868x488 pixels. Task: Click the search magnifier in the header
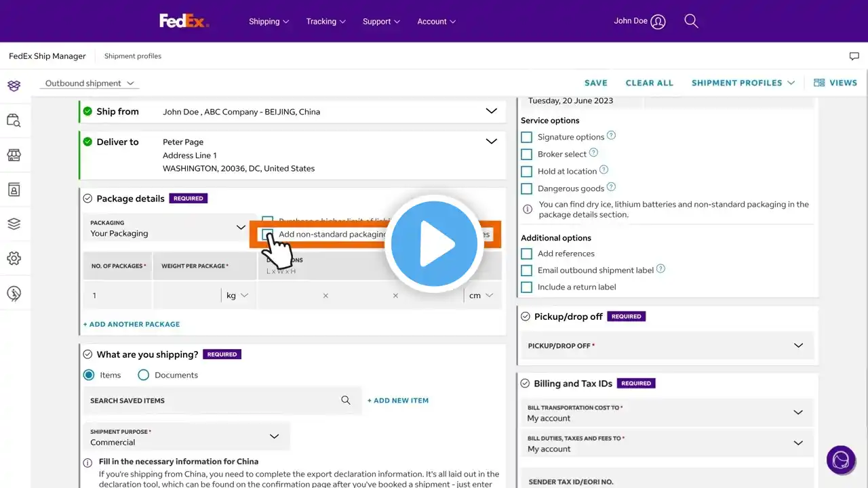pos(691,21)
